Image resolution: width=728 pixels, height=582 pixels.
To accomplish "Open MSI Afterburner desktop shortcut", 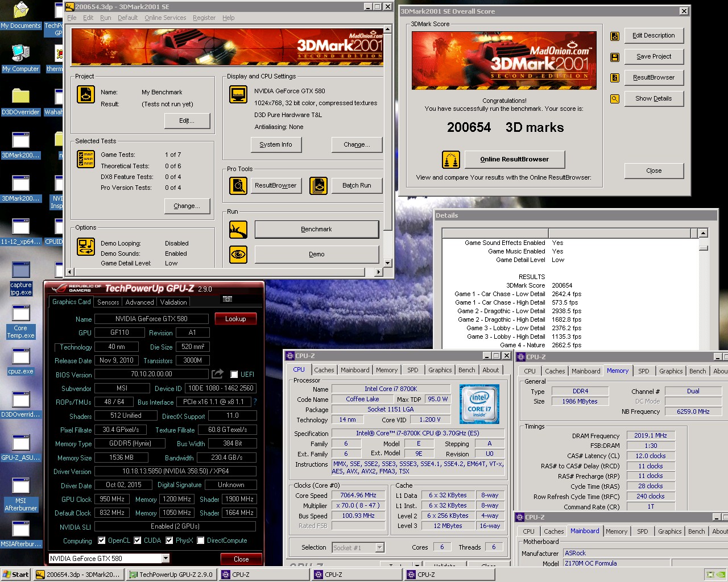I will tap(20, 494).
